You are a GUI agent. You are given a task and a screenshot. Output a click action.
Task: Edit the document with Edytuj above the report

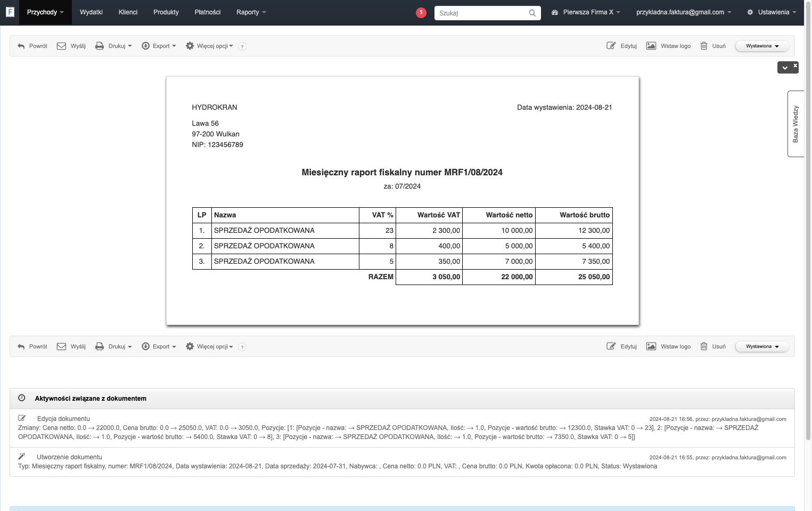[622, 46]
